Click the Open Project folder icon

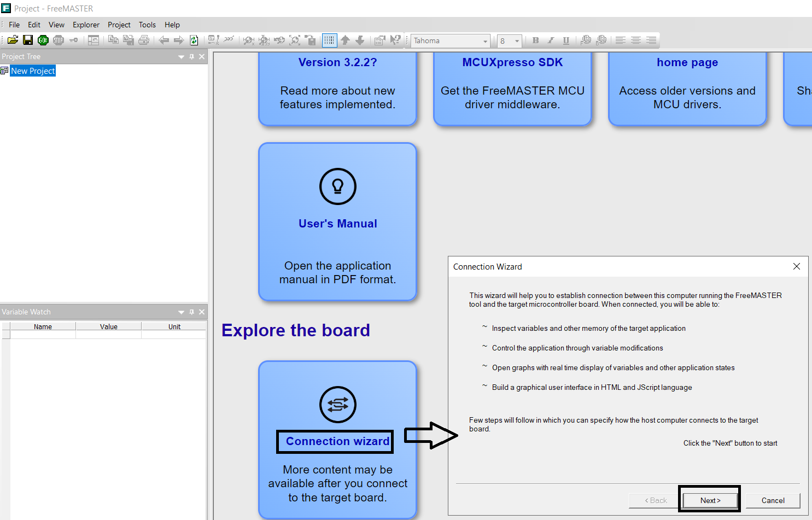13,40
